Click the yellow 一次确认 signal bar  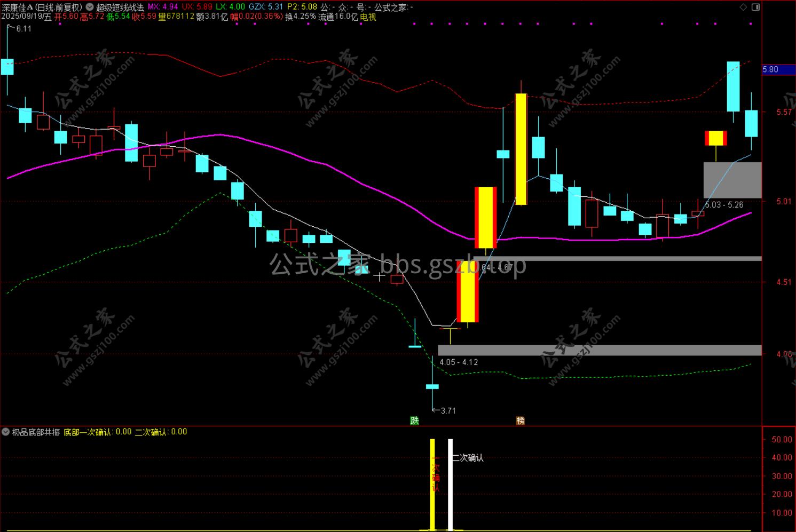pos(432,485)
